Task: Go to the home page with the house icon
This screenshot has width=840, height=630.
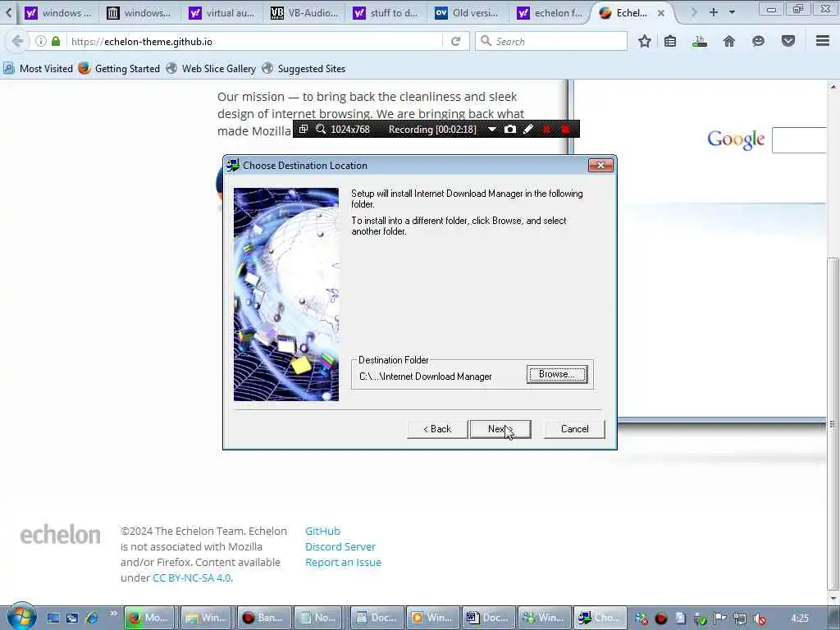Action: coord(729,41)
